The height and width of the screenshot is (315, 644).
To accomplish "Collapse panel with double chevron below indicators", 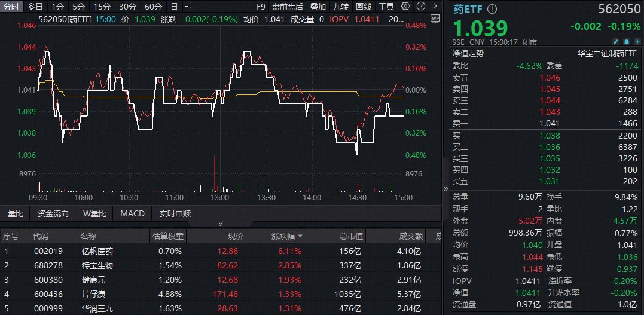I will click(x=219, y=224).
